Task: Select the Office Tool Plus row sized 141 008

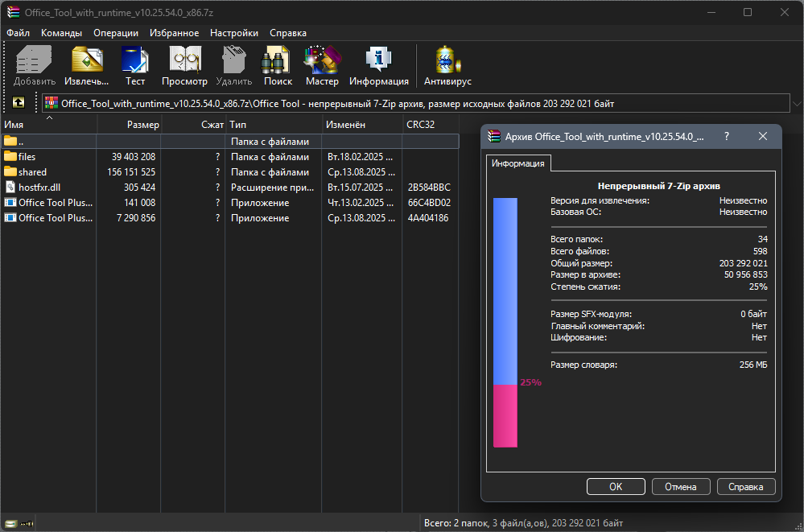Action: [x=229, y=203]
